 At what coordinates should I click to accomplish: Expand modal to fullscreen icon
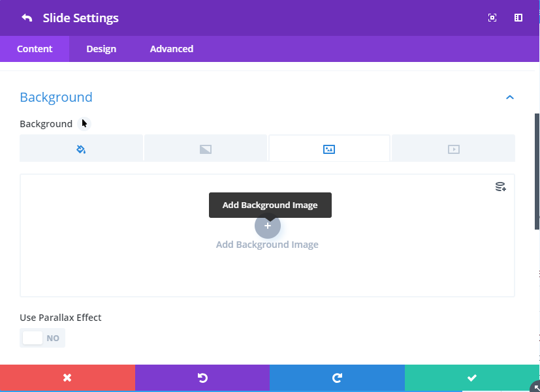pos(492,18)
